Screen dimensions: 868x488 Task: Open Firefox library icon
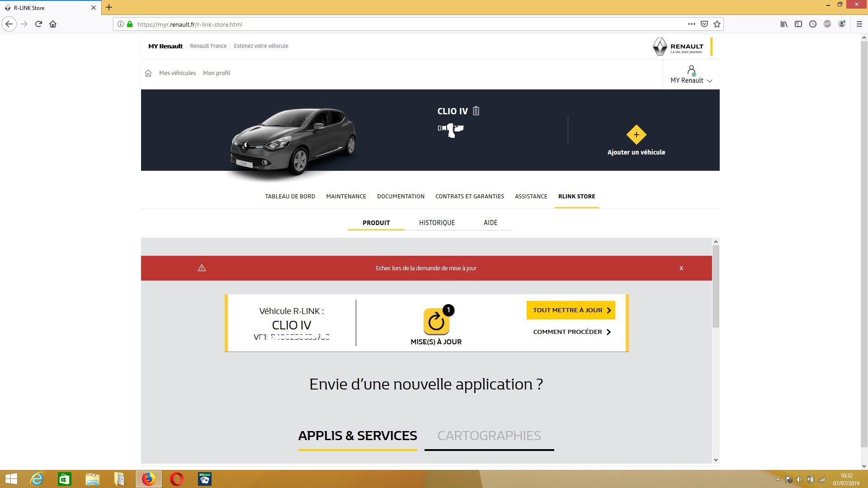pyautogui.click(x=784, y=24)
